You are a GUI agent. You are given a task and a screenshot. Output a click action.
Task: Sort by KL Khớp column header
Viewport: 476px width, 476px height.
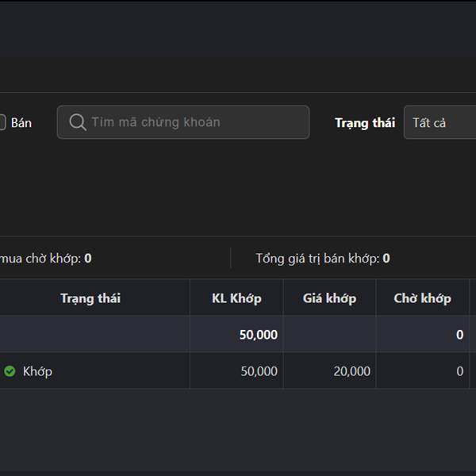pyautogui.click(x=236, y=298)
